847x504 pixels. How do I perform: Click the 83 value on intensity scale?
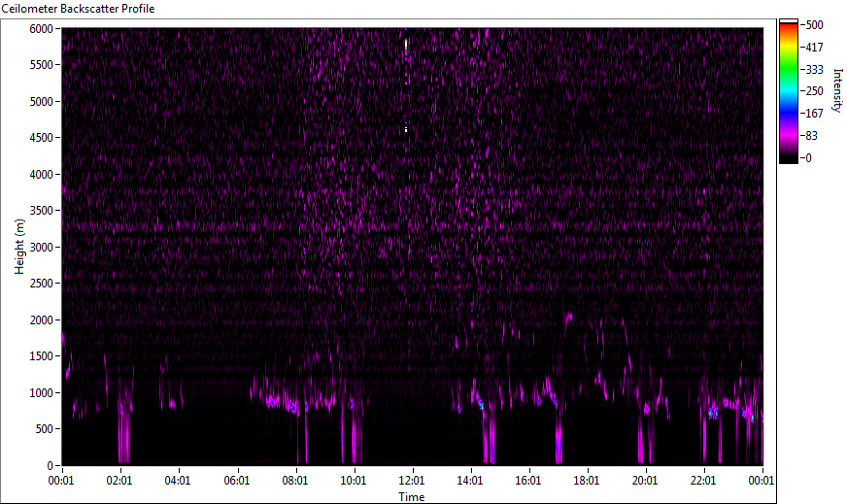(x=811, y=136)
